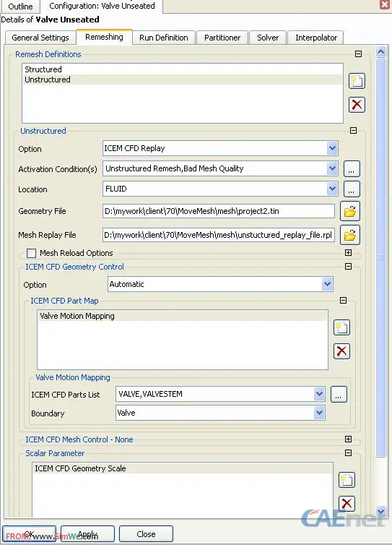Expand ICEM CFD Mesh Control - None section
Screen dimensions: 392x545
tap(348, 439)
